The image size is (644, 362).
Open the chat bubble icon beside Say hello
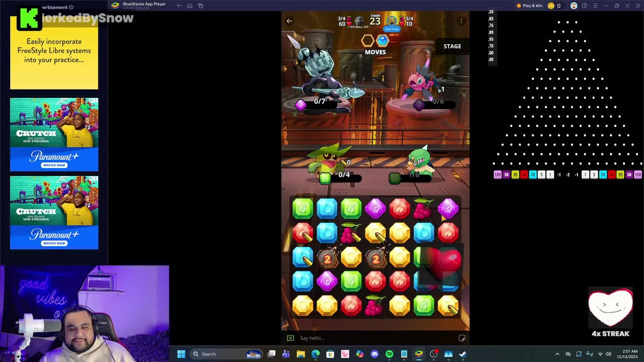point(290,338)
